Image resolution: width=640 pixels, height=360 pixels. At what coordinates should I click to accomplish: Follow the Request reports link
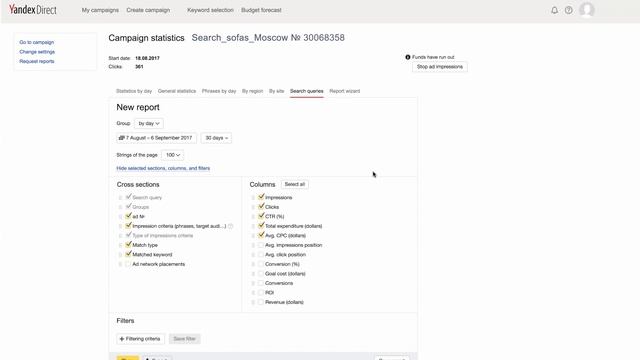(37, 61)
